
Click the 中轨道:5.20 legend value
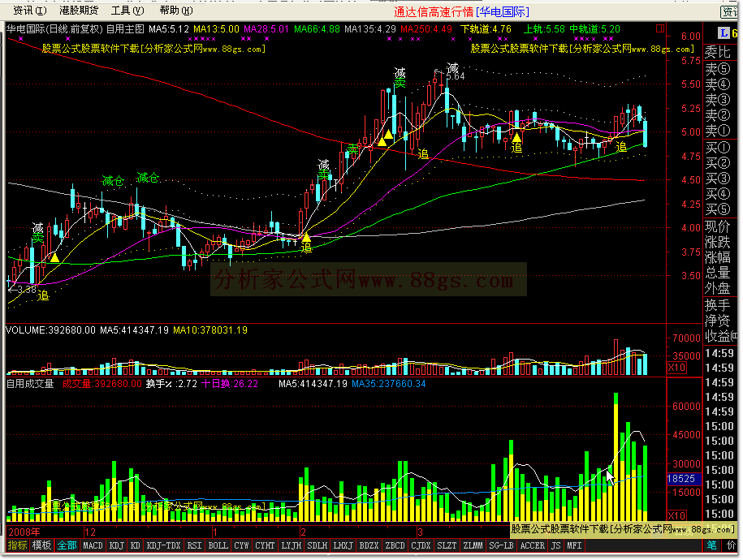coord(594,29)
